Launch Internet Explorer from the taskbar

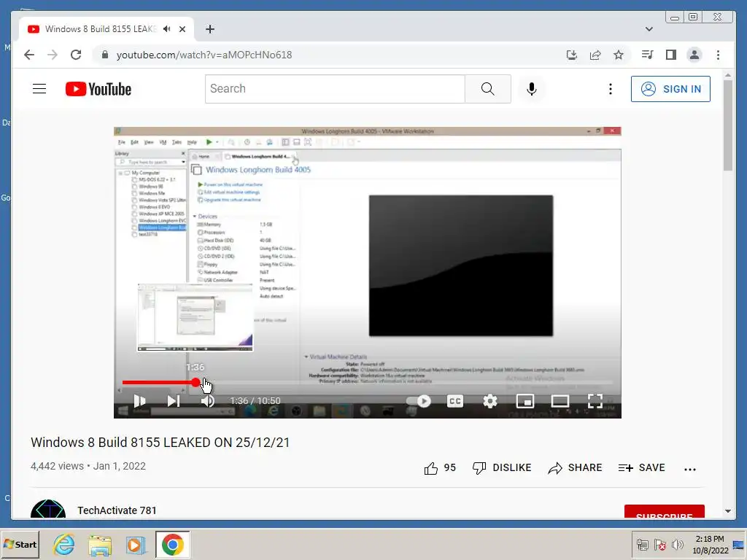coord(64,544)
